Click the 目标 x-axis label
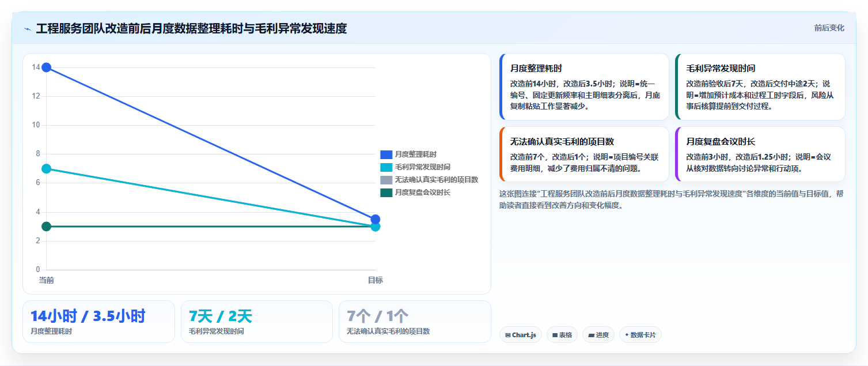Image resolution: width=868 pixels, height=366 pixels. (376, 280)
